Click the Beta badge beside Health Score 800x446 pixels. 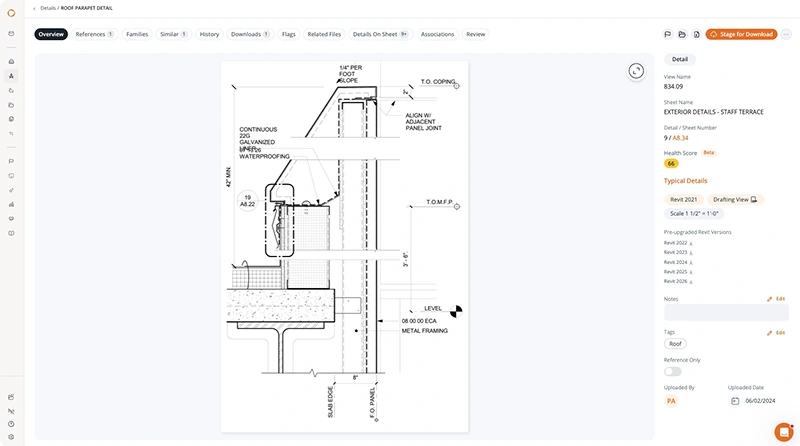(x=709, y=153)
